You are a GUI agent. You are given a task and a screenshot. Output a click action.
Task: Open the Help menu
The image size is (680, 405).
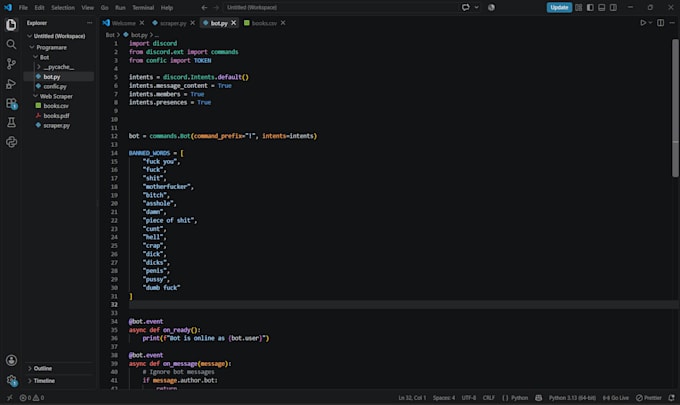pos(167,7)
